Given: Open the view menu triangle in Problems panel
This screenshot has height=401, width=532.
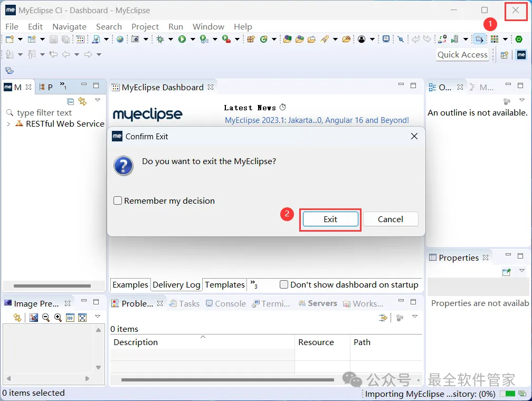Looking at the screenshot, I should 415,316.
